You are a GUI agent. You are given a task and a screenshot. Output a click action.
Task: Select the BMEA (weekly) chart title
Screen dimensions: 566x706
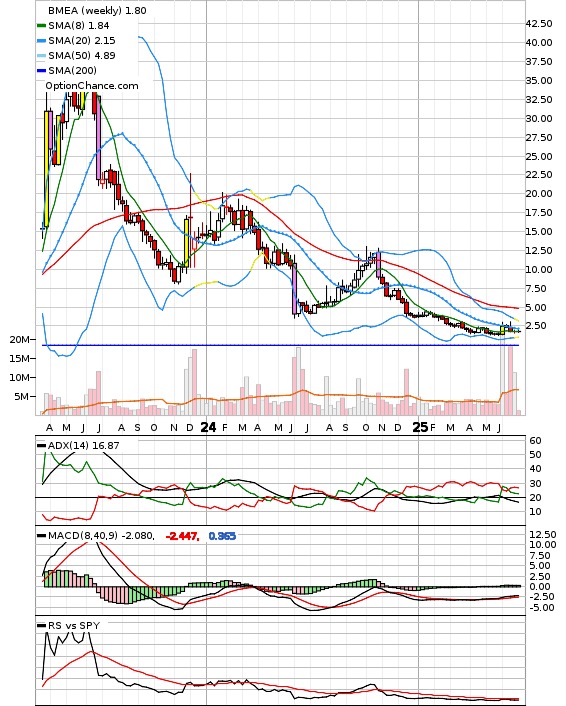[85, 10]
